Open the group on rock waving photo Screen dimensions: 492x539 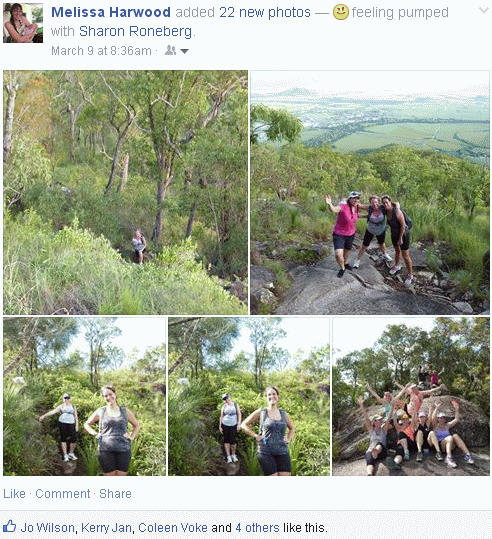coord(411,396)
